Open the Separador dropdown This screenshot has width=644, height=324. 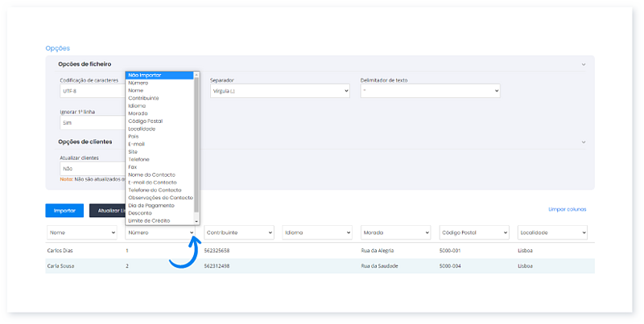pyautogui.click(x=279, y=91)
